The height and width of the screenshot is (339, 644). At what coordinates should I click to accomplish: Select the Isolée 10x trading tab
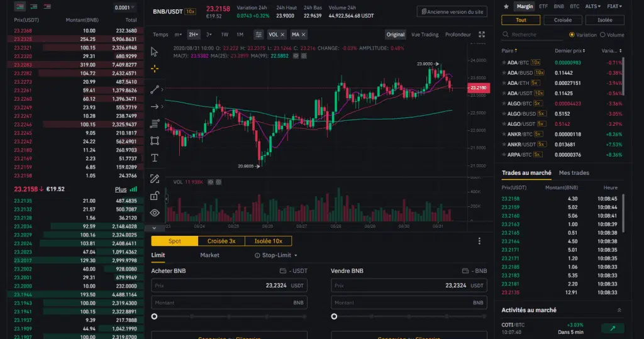(x=268, y=242)
